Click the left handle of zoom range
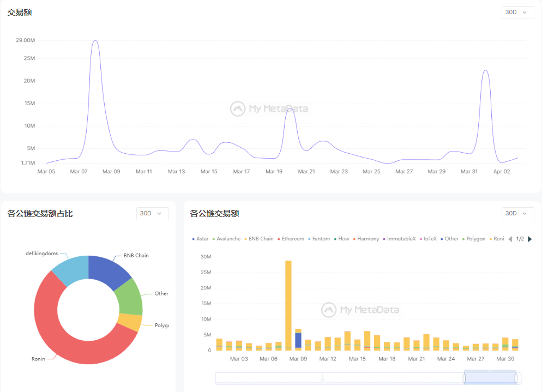542x392 pixels. pos(464,378)
